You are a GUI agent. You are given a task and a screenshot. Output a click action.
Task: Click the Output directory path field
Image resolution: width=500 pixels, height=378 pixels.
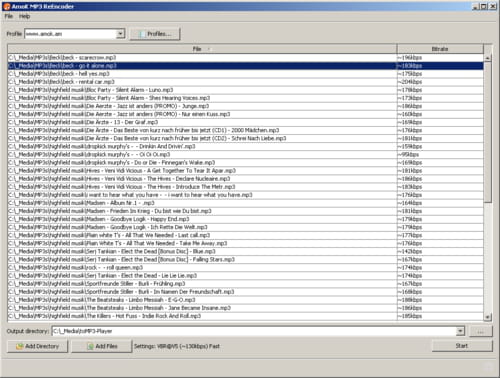point(254,331)
